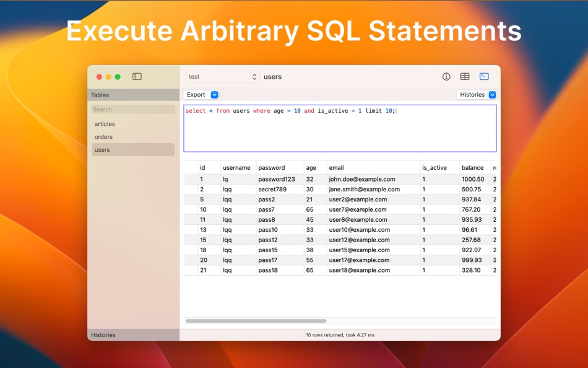Select cell user12@example.com
Screen dimensions: 588x368
(x=359, y=240)
